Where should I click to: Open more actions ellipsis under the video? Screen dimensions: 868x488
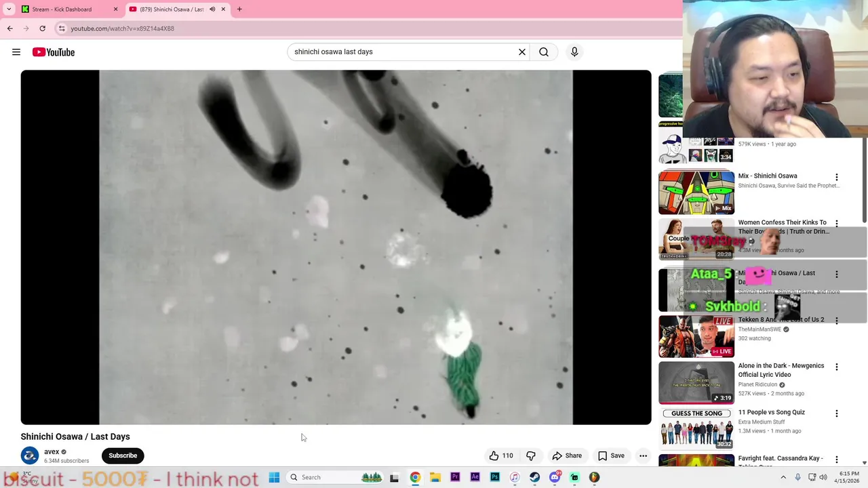(x=643, y=455)
